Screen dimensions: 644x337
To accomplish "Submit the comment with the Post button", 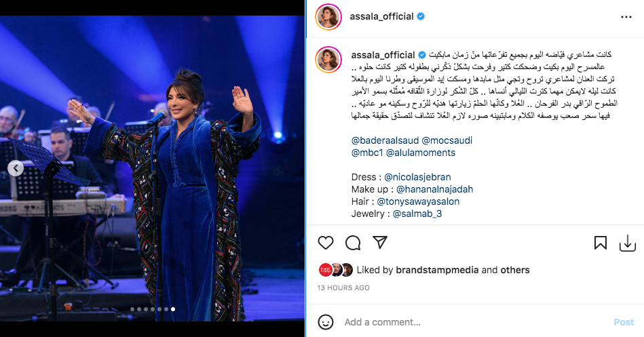I will (624, 322).
